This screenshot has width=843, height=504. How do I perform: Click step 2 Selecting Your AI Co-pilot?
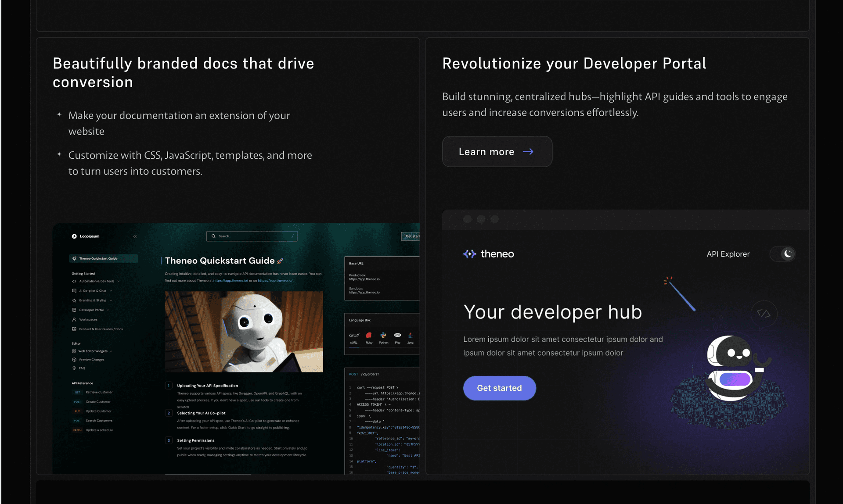tap(202, 413)
